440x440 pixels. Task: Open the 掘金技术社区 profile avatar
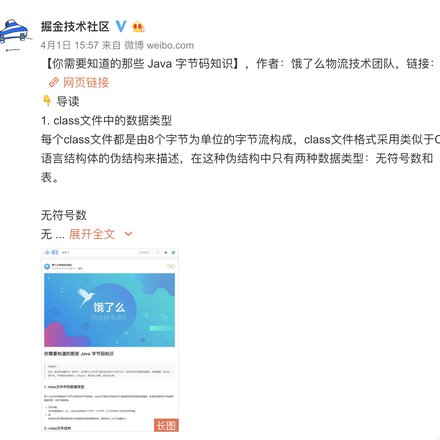pos(15,33)
